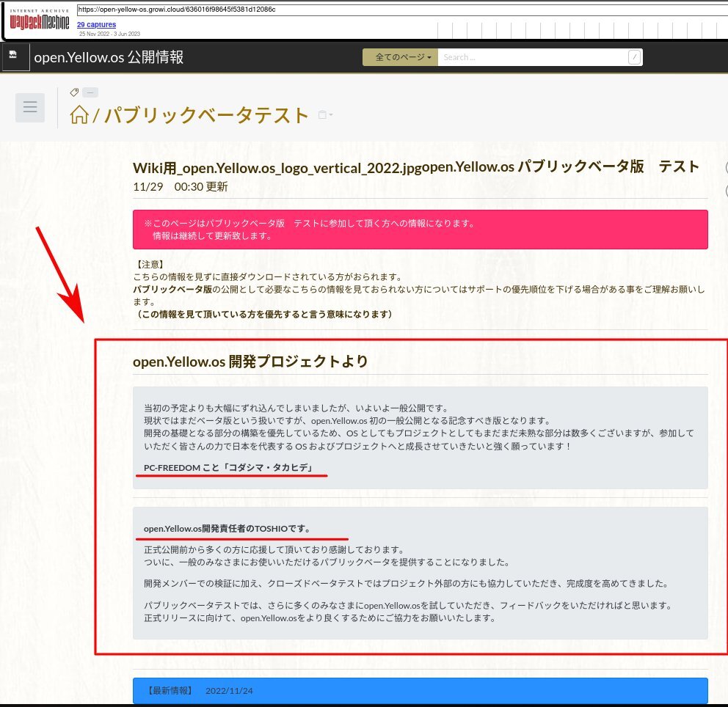Open the open.Yellow.os 公開情報 site title
Viewport: 728px width, 707px height.
tap(109, 57)
